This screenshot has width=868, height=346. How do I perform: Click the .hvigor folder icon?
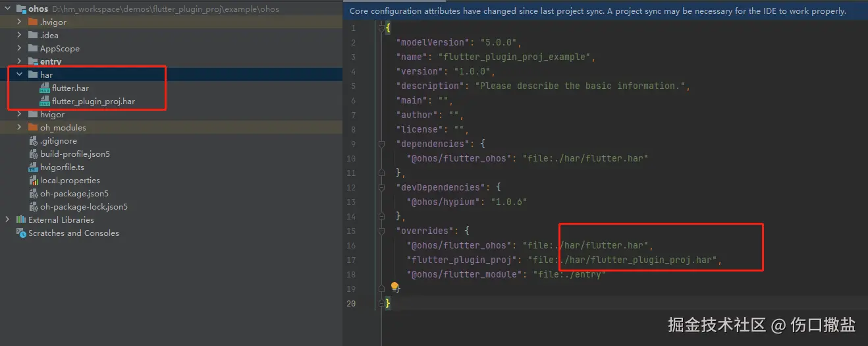tap(34, 22)
